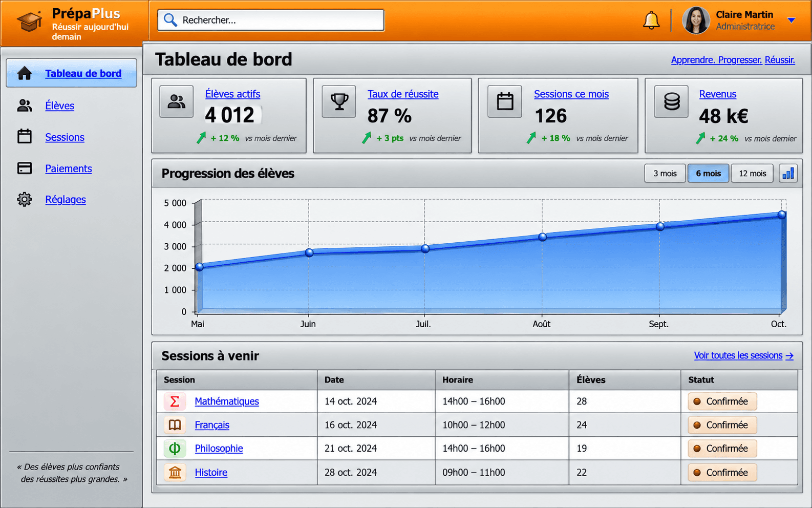Click the people icon beside Élèves in sidebar

(x=25, y=105)
